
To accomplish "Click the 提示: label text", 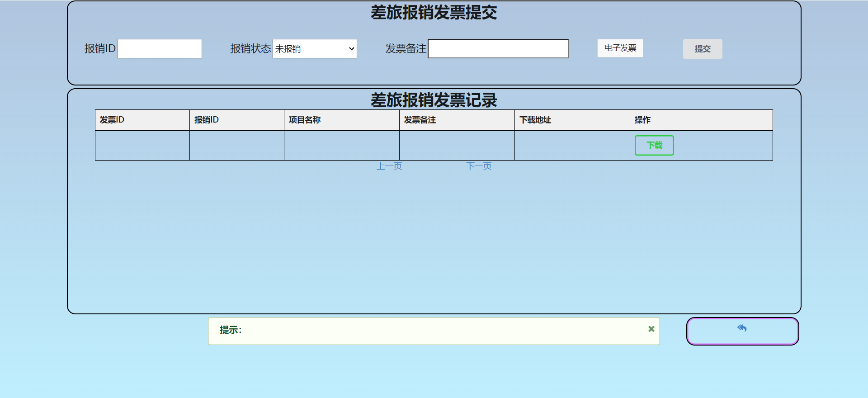I will 231,330.
